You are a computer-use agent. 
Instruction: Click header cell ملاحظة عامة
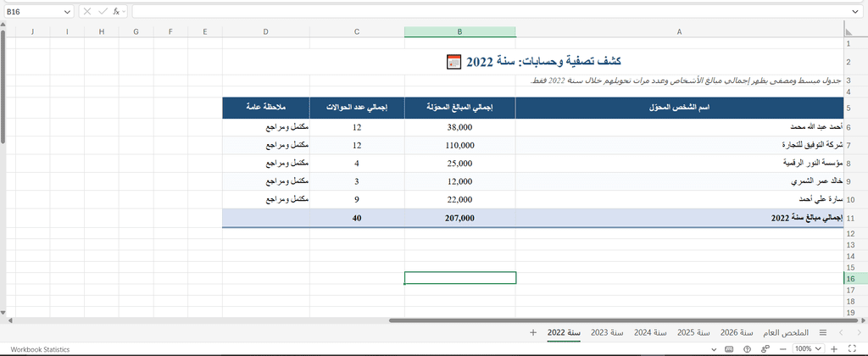pos(265,108)
